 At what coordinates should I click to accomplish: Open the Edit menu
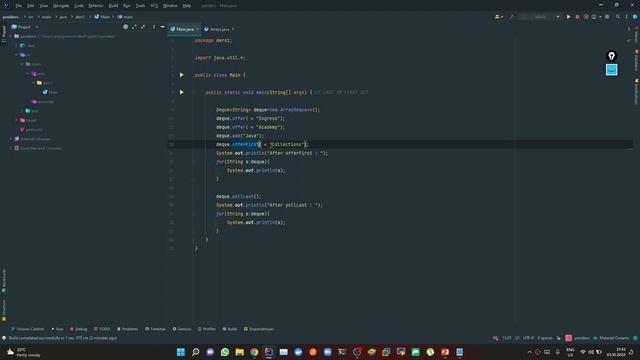pos(31,6)
